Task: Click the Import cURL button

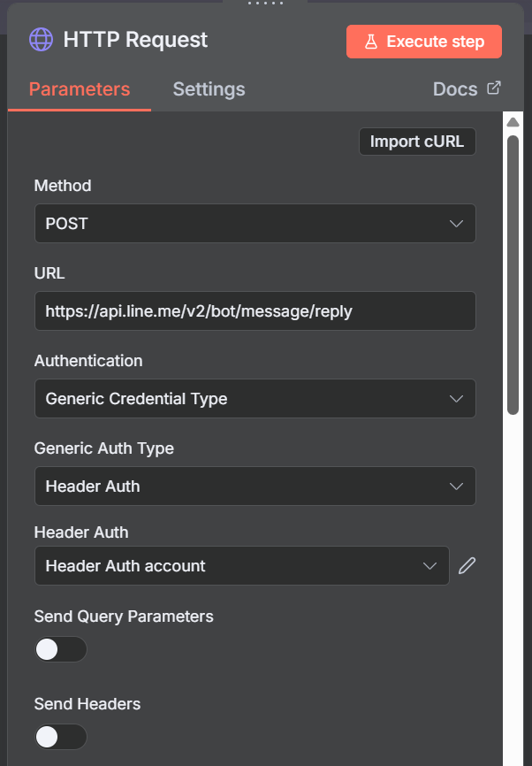Action: coord(417,142)
